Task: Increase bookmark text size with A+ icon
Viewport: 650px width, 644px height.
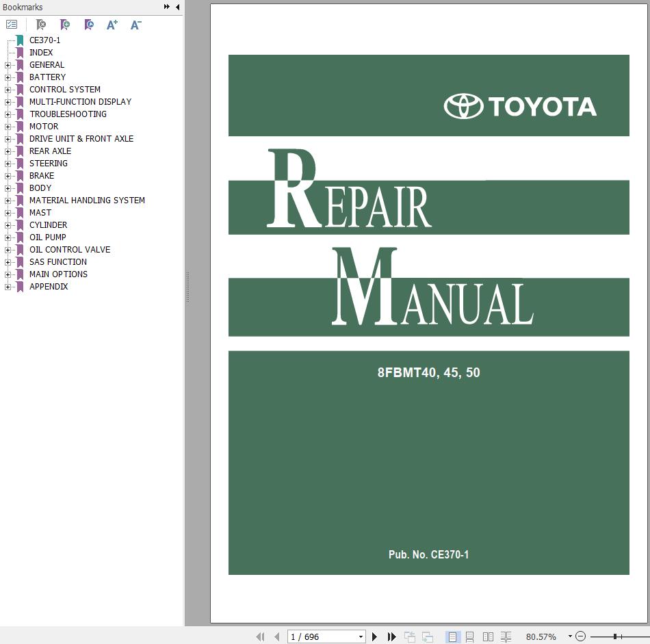Action: coord(112,25)
